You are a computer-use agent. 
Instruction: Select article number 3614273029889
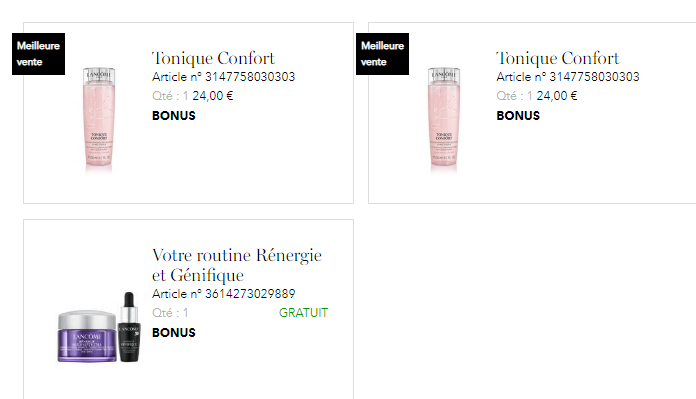(223, 294)
